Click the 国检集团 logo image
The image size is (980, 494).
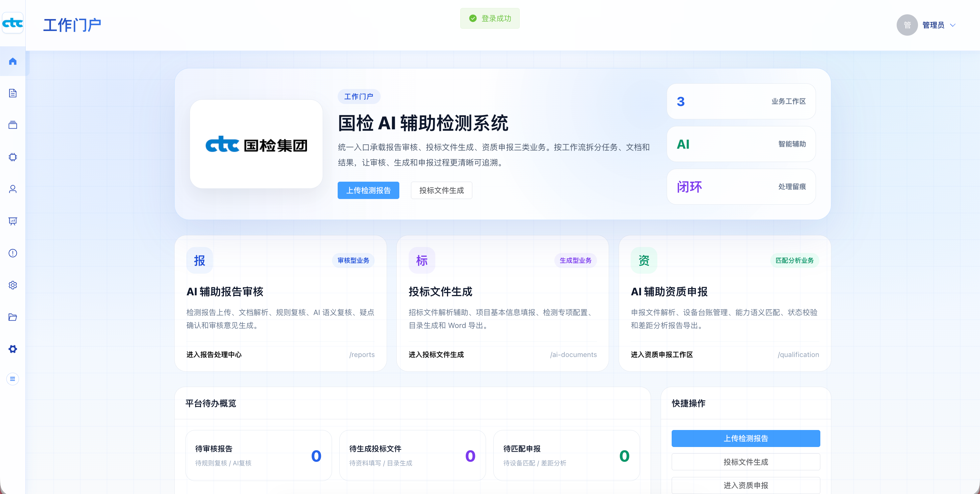(x=256, y=145)
